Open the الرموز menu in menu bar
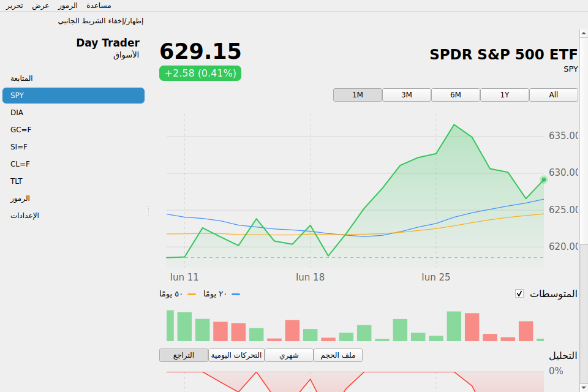 coord(68,6)
